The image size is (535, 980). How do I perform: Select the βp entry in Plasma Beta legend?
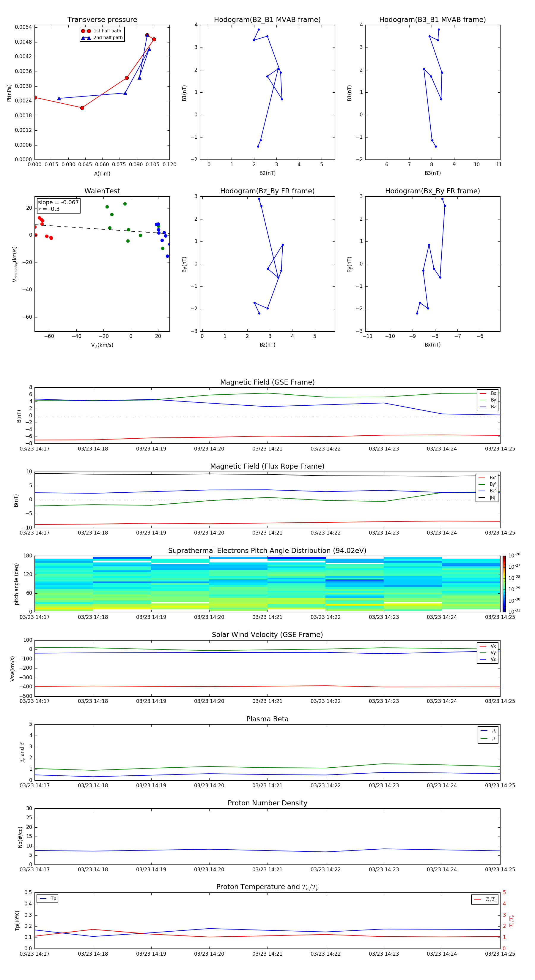point(488,731)
